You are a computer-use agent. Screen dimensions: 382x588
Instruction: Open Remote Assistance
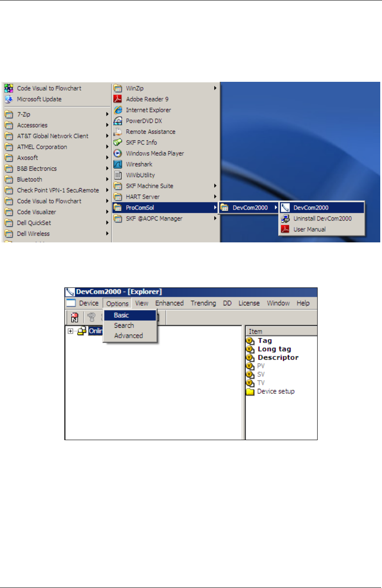click(165, 132)
